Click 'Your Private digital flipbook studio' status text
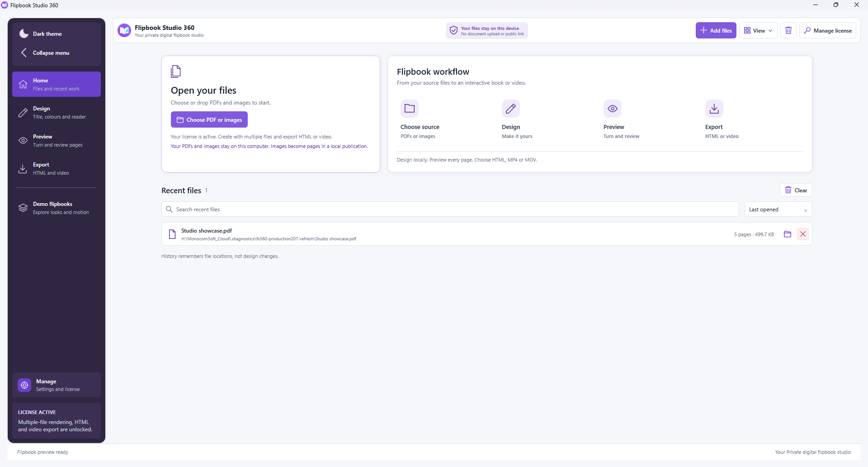 pyautogui.click(x=813, y=452)
